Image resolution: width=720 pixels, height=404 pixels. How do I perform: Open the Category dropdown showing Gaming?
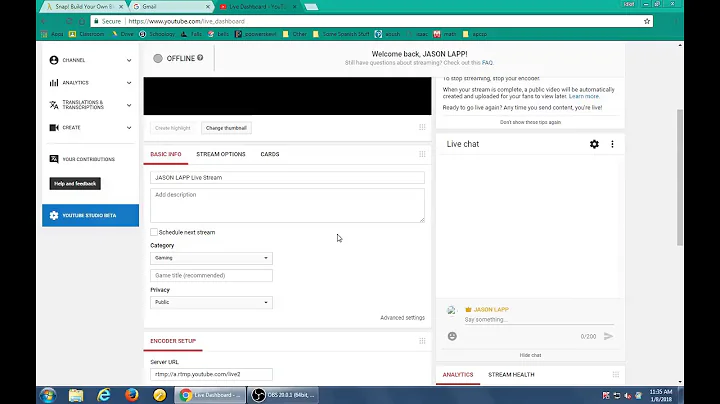point(211,258)
